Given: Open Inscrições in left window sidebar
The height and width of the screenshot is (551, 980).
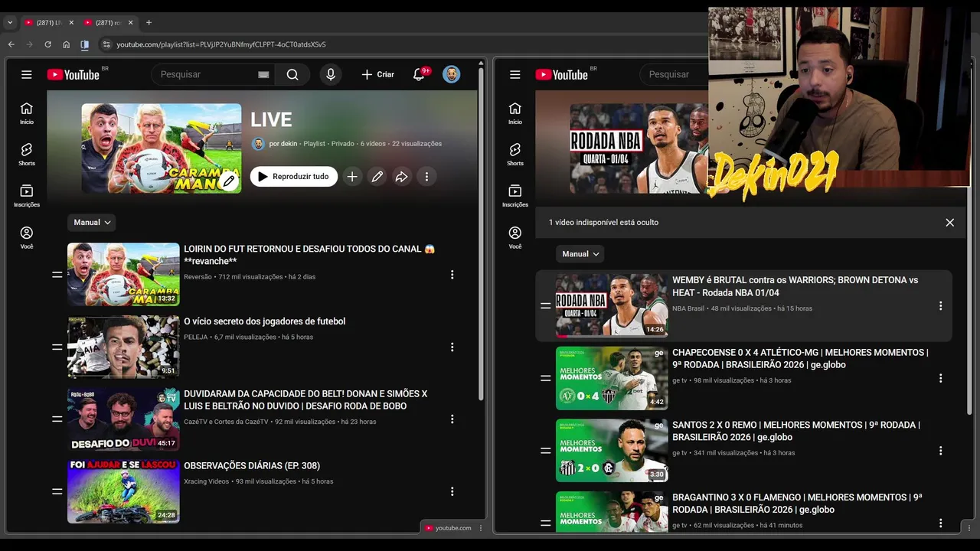Looking at the screenshot, I should [27, 196].
